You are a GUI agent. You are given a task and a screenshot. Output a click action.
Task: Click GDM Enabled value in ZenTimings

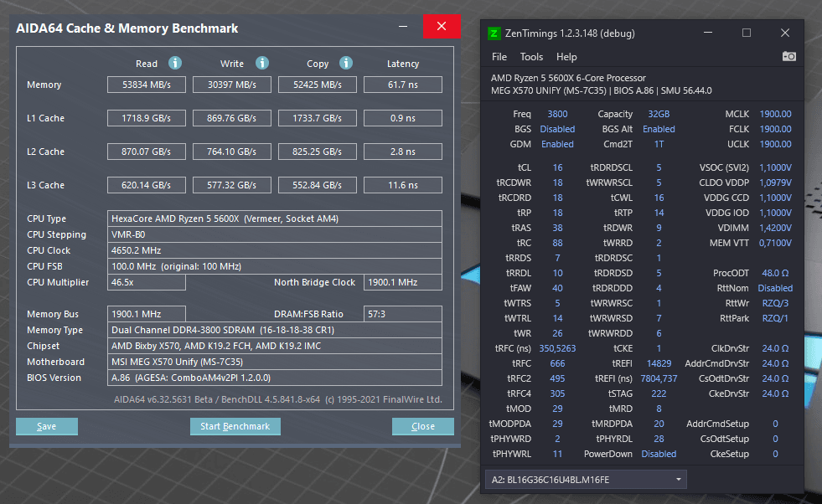pos(557,144)
